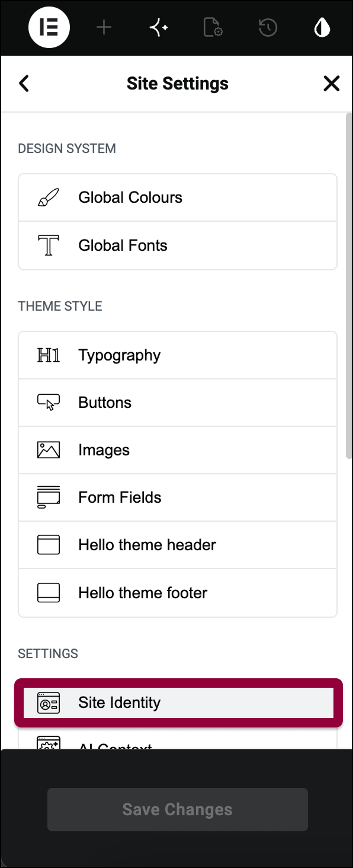Viewport: 353px width, 868px height.
Task: Open the Global Colours settings
Action: pos(178,198)
